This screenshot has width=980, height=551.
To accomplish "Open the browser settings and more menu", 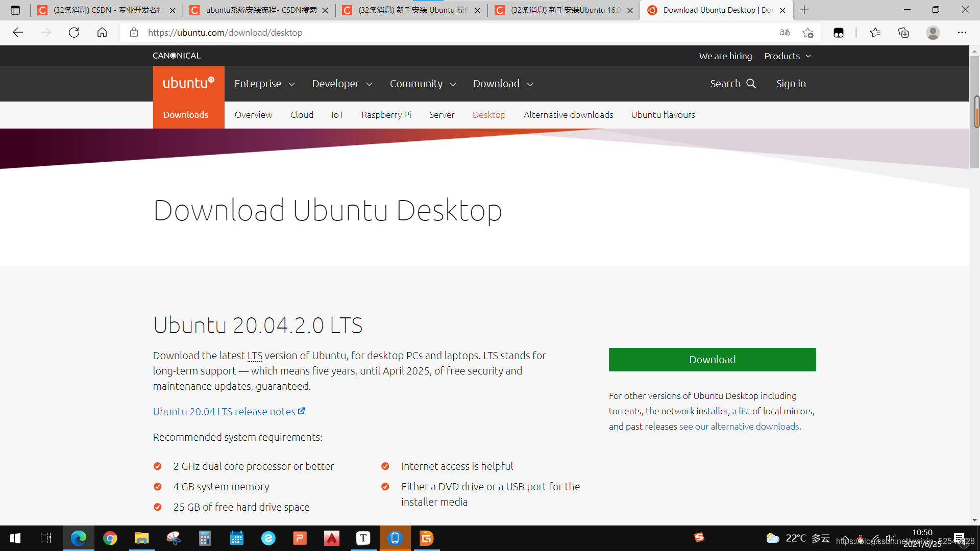I will tap(962, 33).
